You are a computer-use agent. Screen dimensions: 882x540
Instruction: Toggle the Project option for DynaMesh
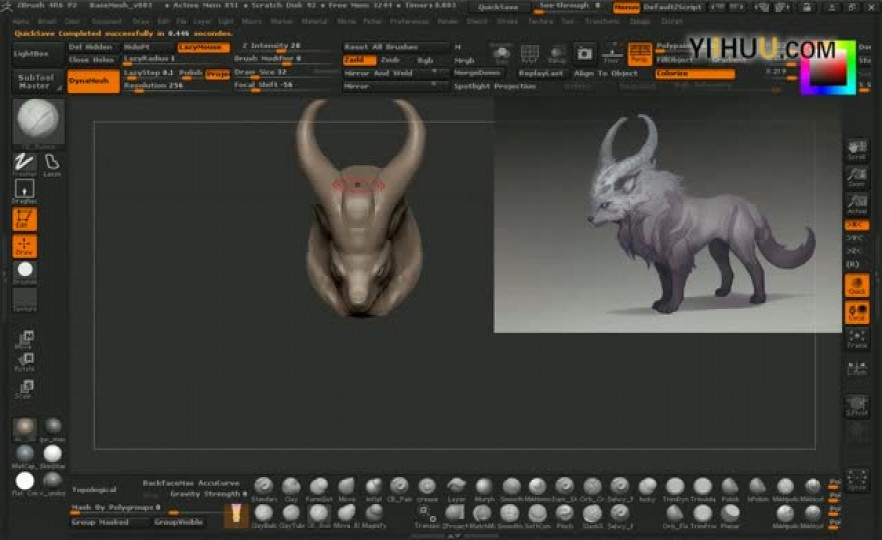coord(217,74)
